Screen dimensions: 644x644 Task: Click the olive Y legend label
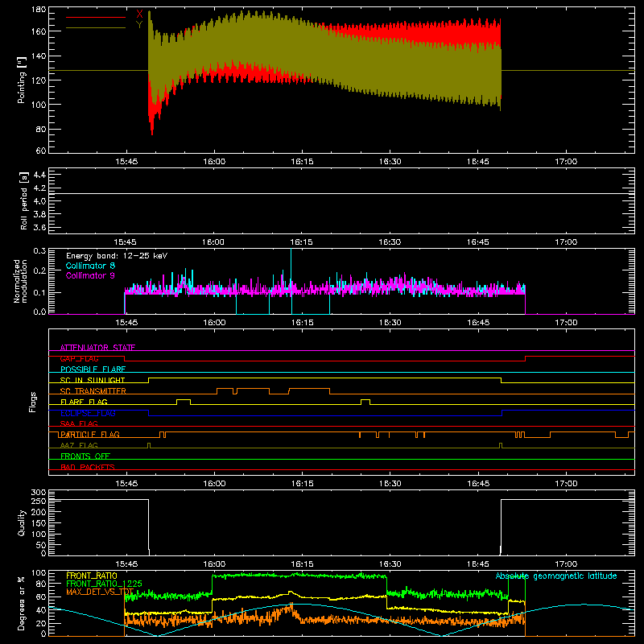pos(139,25)
